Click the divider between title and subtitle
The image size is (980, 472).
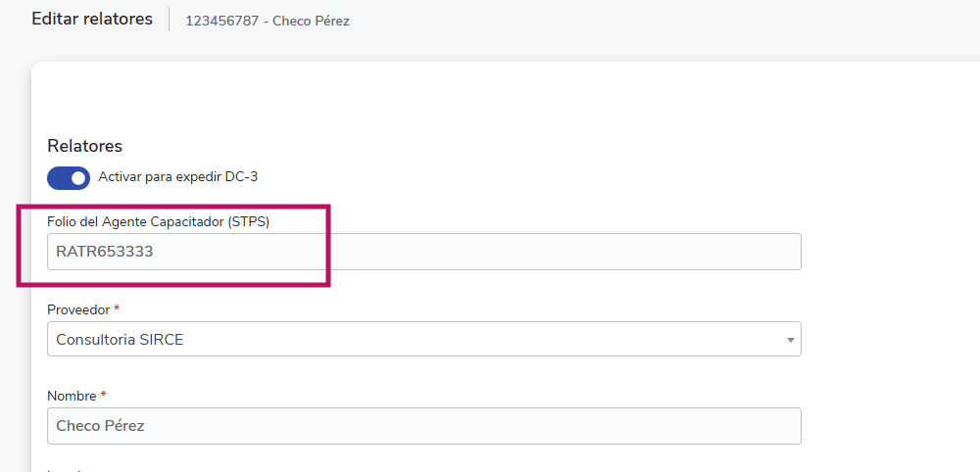click(x=170, y=20)
